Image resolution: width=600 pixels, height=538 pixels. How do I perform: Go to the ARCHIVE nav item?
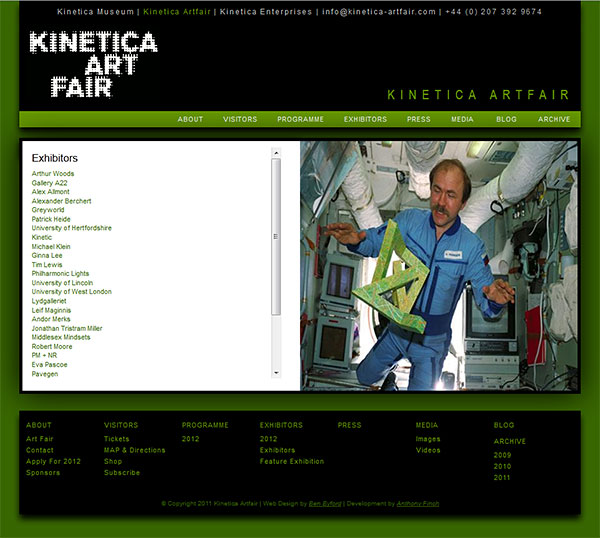pos(554,119)
